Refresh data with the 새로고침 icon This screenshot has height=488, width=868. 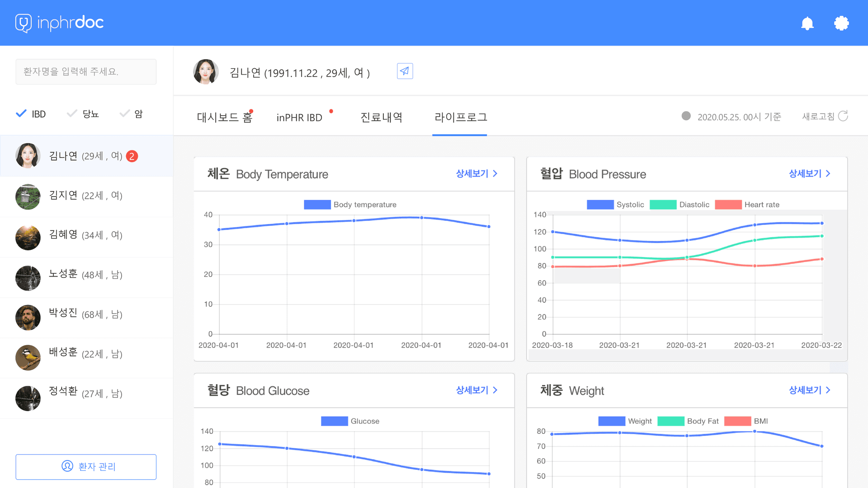844,116
